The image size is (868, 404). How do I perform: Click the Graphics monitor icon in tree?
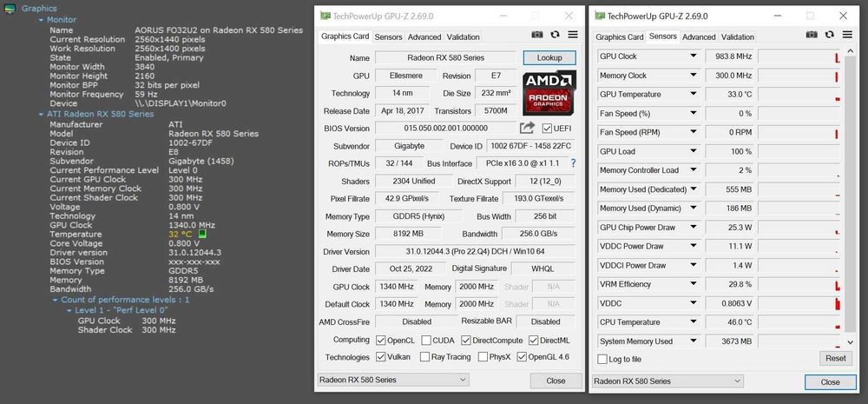[x=10, y=9]
